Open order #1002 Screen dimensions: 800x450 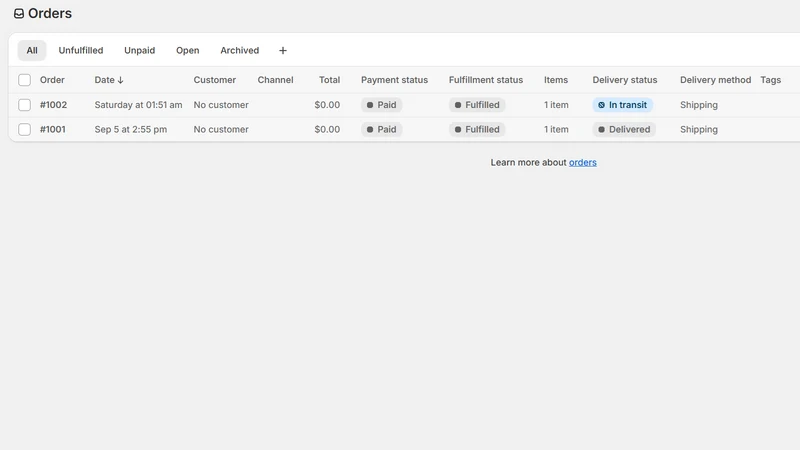[54, 105]
